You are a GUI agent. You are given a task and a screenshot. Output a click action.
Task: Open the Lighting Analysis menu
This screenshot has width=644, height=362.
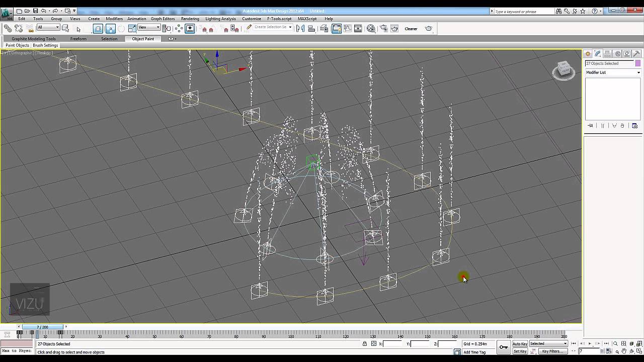pos(220,19)
